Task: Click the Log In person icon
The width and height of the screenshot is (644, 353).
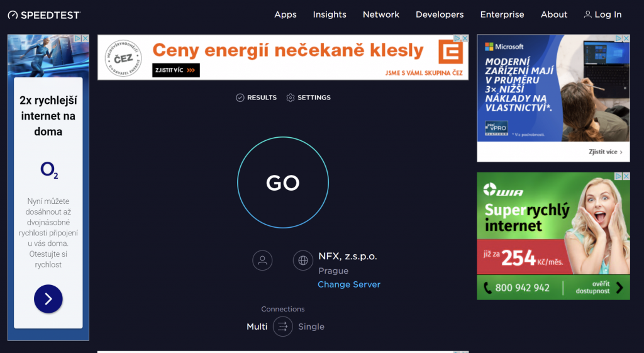Action: (587, 14)
